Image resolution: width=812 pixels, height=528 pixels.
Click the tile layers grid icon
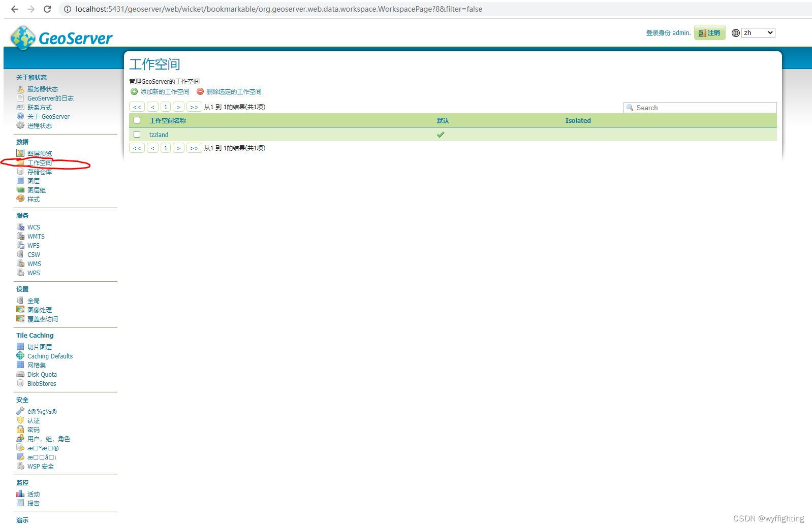tap(20, 347)
